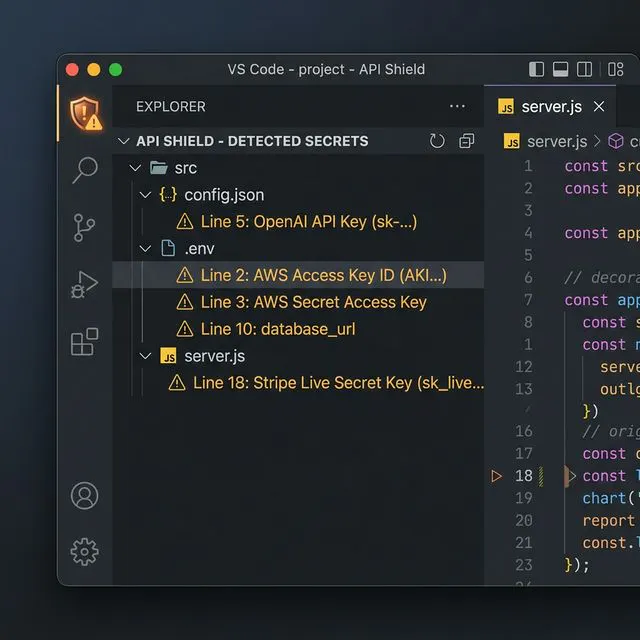Open Line 10: database_url finding
This screenshot has width=640, height=640.
pos(298,329)
